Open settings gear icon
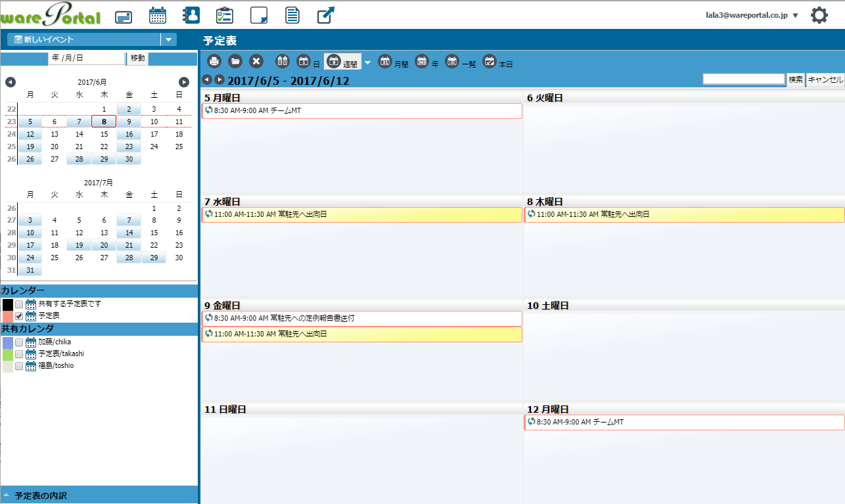845x504 pixels. 819,15
